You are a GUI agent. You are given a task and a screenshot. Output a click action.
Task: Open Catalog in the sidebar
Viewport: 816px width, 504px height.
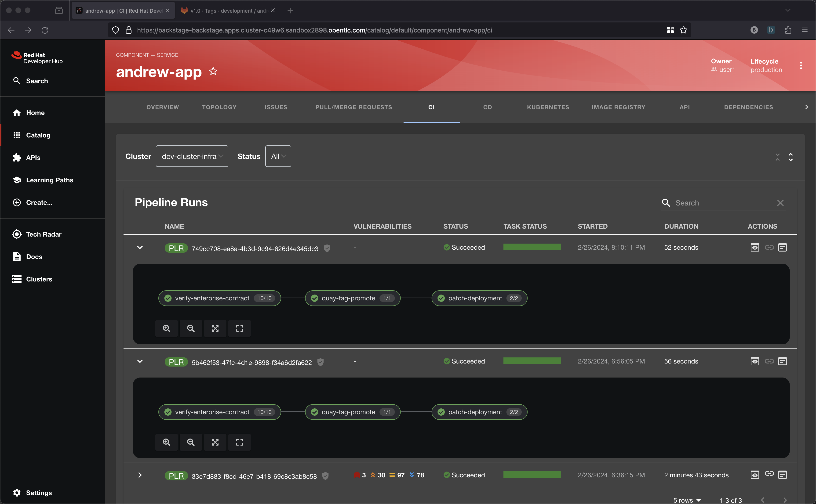38,135
